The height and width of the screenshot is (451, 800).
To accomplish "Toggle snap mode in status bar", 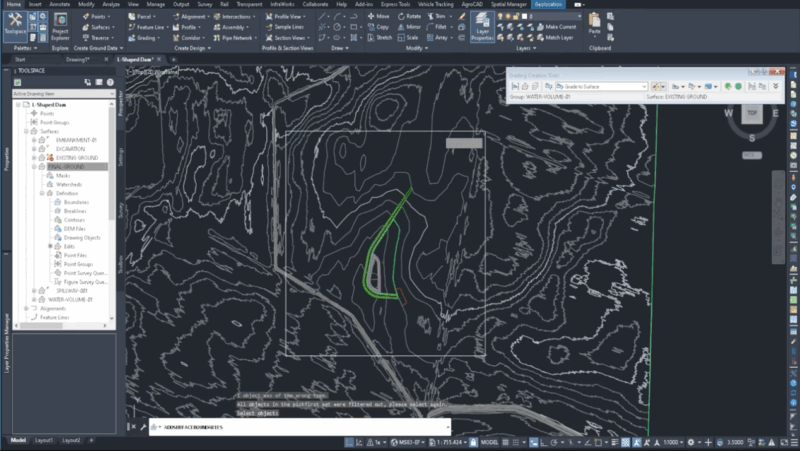I will (516, 442).
